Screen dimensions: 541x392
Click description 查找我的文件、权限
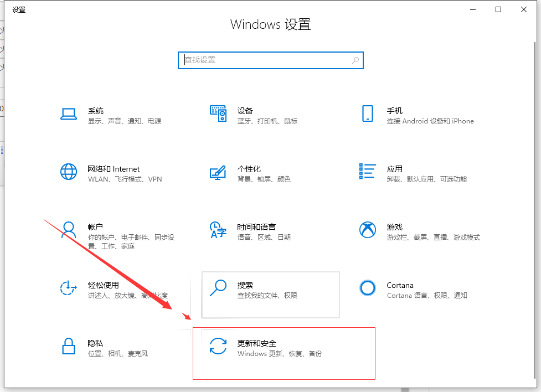click(267, 295)
